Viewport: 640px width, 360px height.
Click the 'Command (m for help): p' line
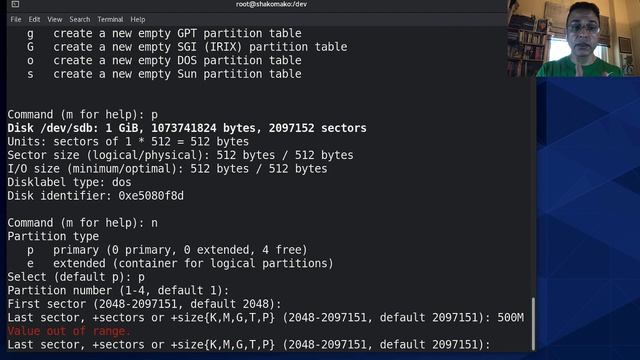tap(82, 115)
